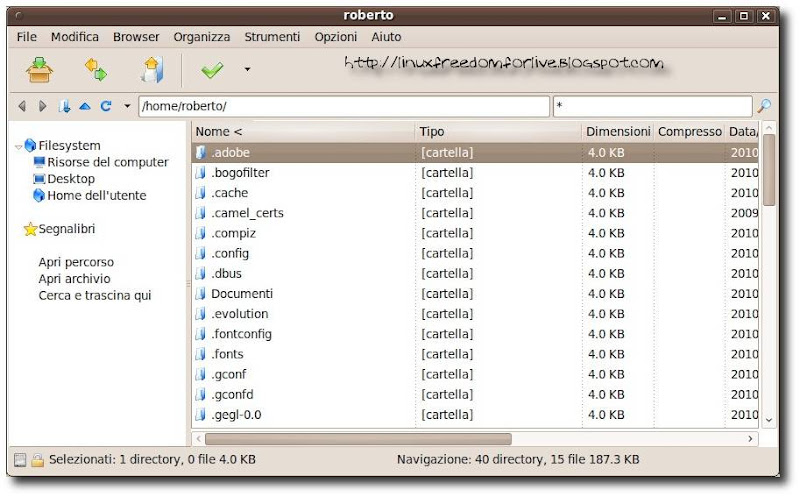Click the open selected folder down-arrow icon
Screen dimensions: 800x497
tap(64, 106)
